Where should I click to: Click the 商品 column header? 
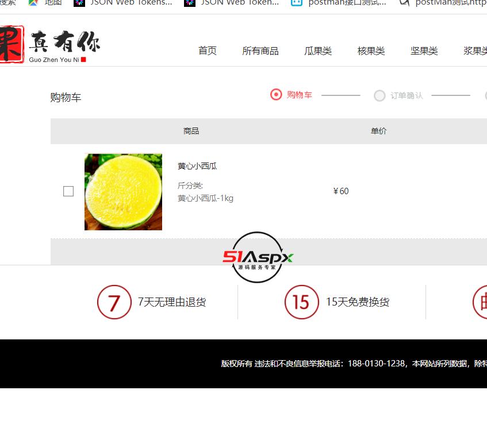point(191,131)
